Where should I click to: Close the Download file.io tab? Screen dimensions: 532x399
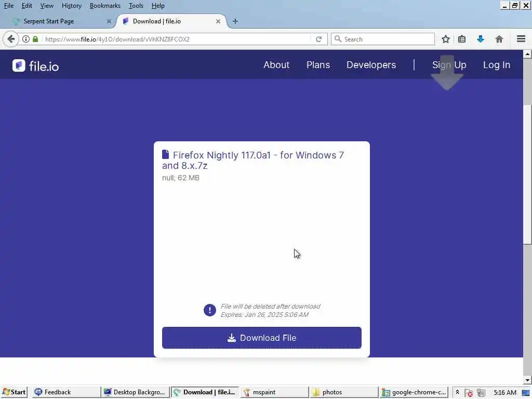point(218,21)
